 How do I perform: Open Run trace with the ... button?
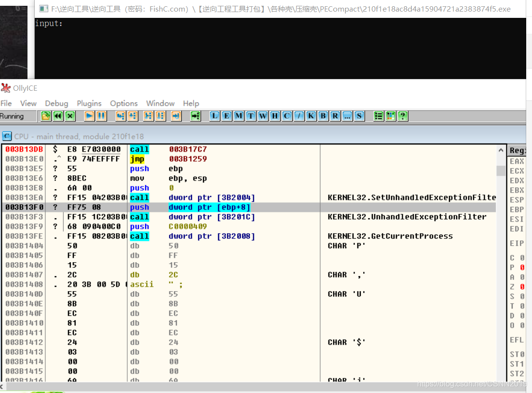click(x=347, y=116)
